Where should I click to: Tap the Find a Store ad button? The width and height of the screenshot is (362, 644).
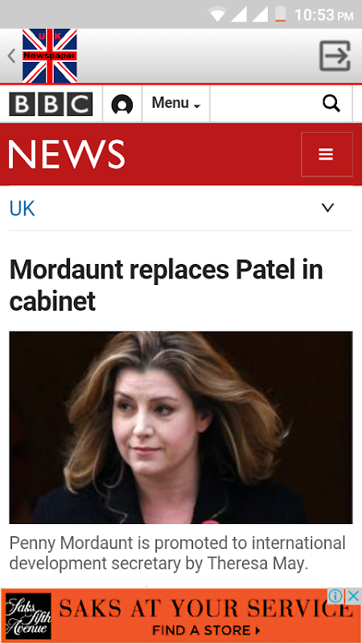click(206, 630)
